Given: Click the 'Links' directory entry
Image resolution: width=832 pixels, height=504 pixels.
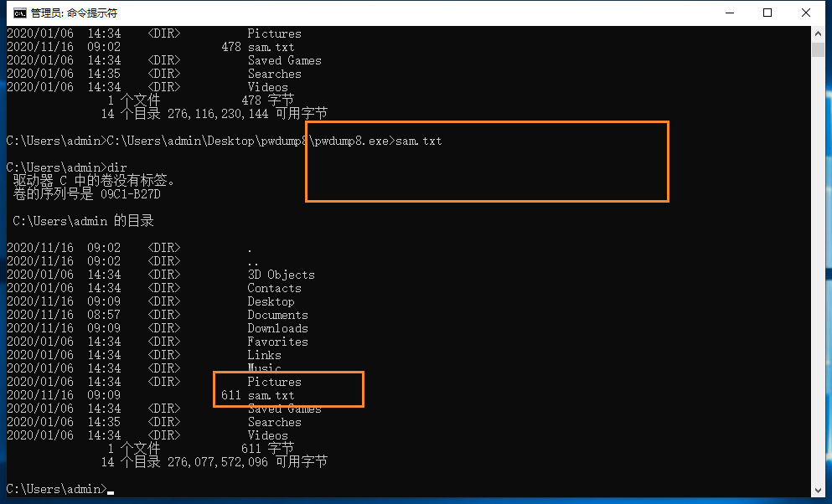Looking at the screenshot, I should click(x=264, y=355).
